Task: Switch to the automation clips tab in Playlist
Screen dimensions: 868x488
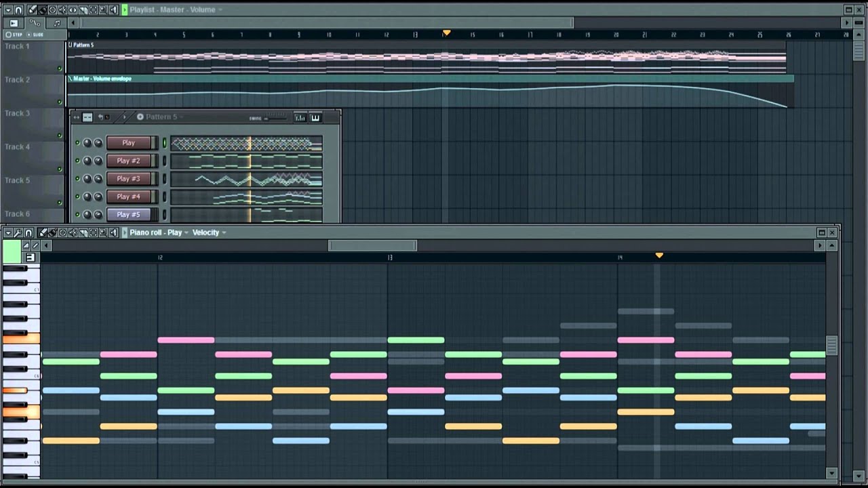Action: (x=35, y=23)
